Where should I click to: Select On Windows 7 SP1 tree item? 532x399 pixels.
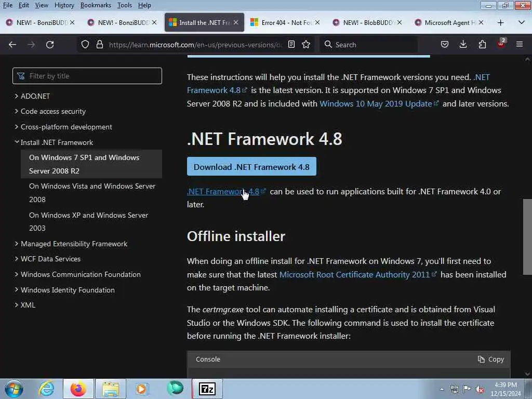pos(91,164)
